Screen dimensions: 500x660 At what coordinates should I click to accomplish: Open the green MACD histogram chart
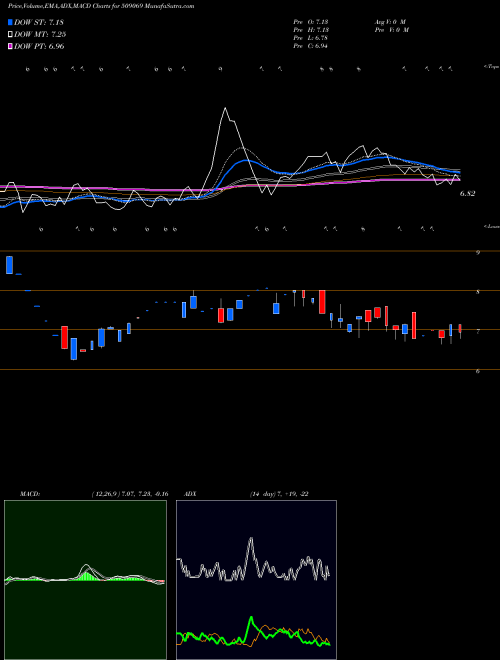tap(85, 580)
